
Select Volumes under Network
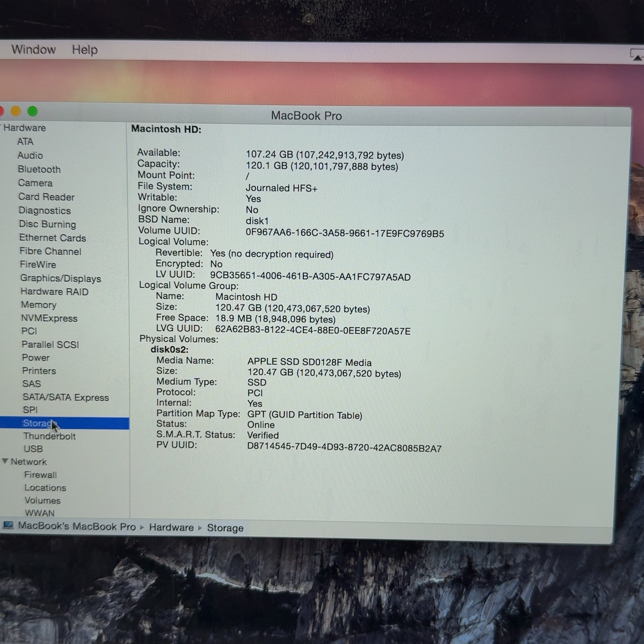43,500
